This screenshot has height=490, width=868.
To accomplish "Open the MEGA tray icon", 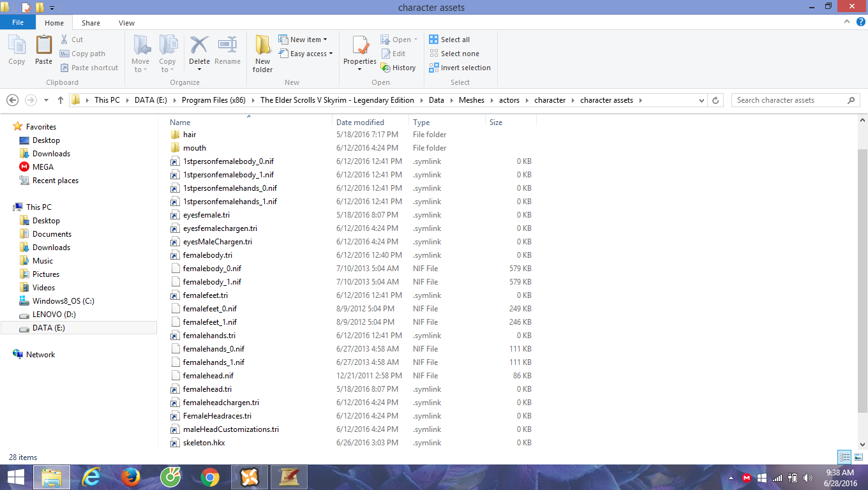I will tap(746, 477).
